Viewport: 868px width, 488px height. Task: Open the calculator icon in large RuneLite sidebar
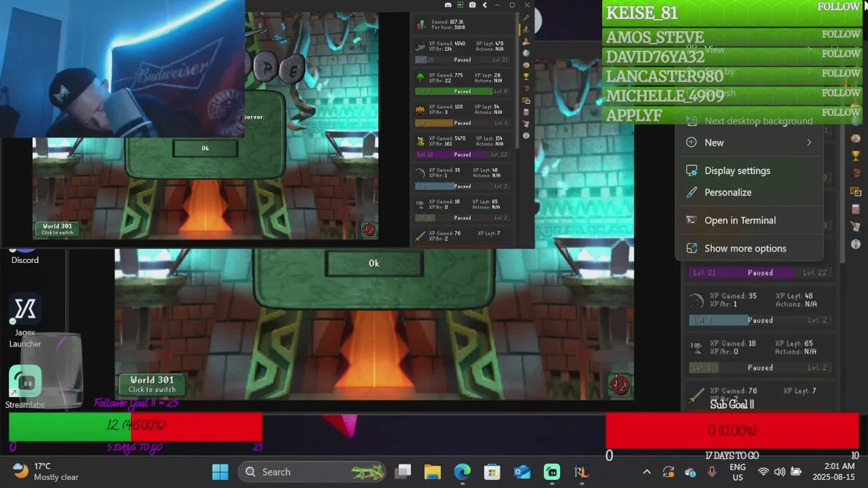[x=856, y=209]
